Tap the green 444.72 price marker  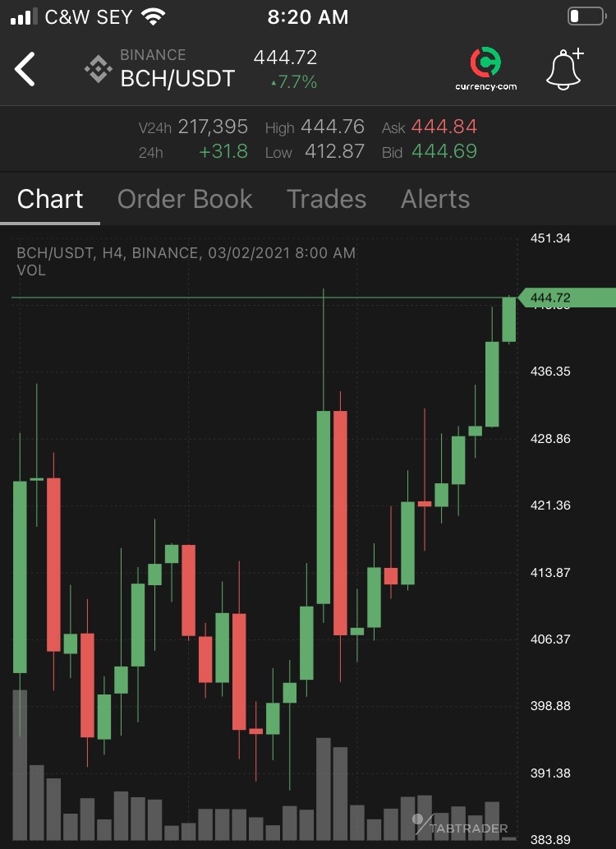click(566, 298)
